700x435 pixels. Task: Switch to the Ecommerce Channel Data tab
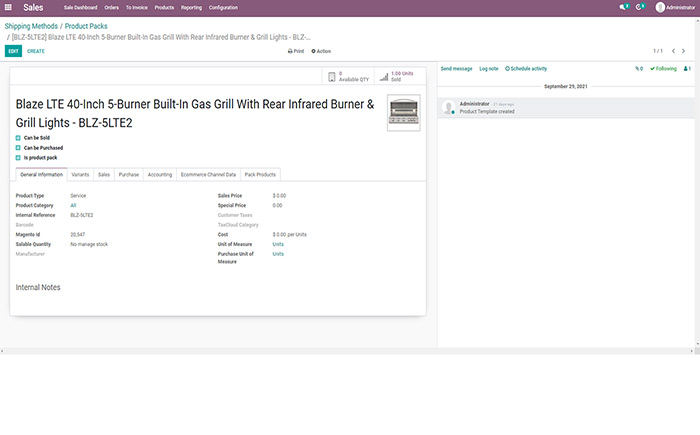coord(208,174)
